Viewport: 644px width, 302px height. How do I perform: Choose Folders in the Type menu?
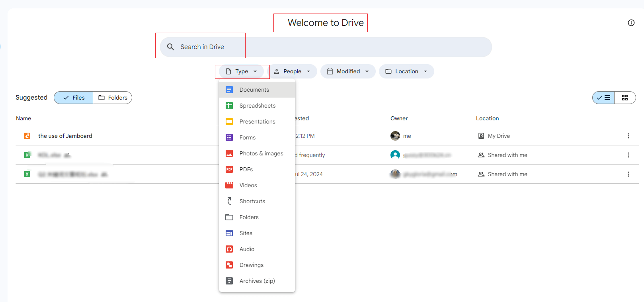pos(257,217)
